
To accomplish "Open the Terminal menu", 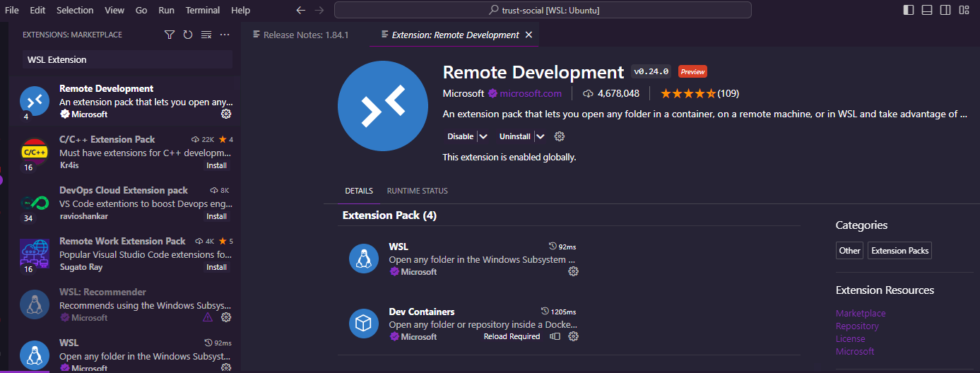I will (x=203, y=10).
